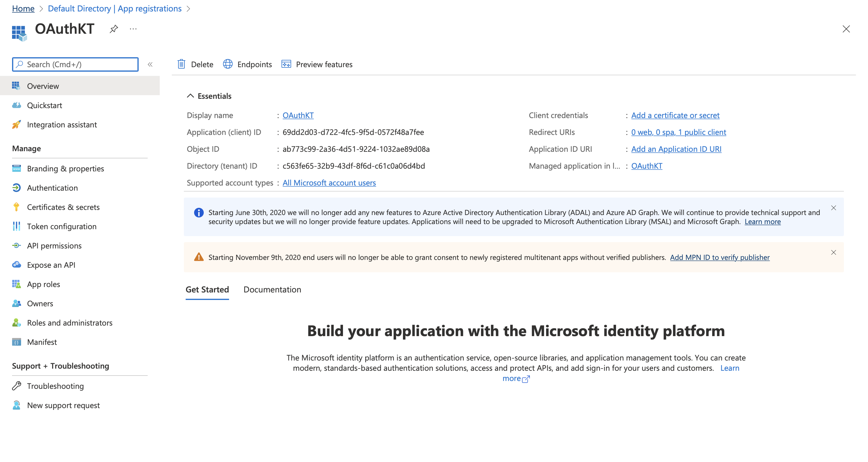The height and width of the screenshot is (462, 868).
Task: Open Token configuration page
Action: coord(80,226)
